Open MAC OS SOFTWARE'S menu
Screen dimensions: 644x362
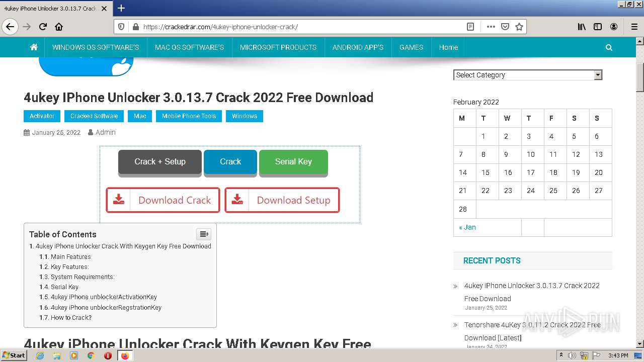pos(189,47)
